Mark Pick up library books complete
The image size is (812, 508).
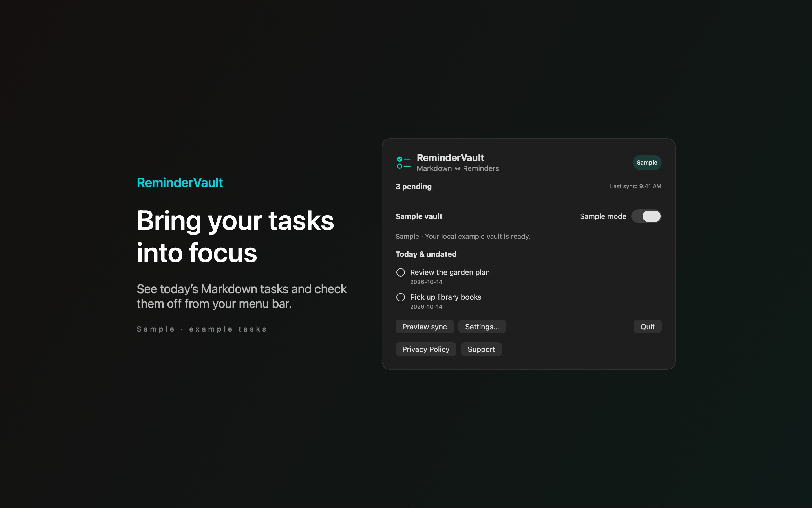400,297
